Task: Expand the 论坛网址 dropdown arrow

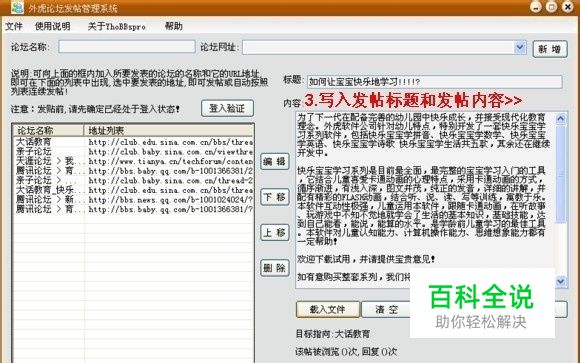Action: point(520,47)
